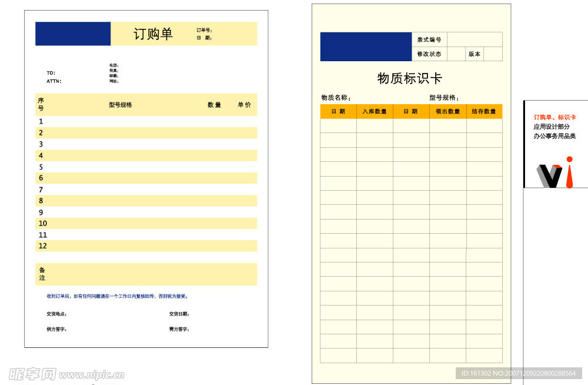The width and height of the screenshot is (588, 385).
Task: Click row number 9 in the order table
Action: coord(146,212)
